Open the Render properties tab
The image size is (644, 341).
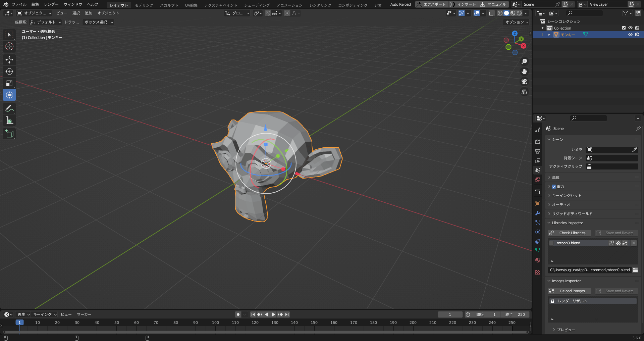click(x=538, y=142)
